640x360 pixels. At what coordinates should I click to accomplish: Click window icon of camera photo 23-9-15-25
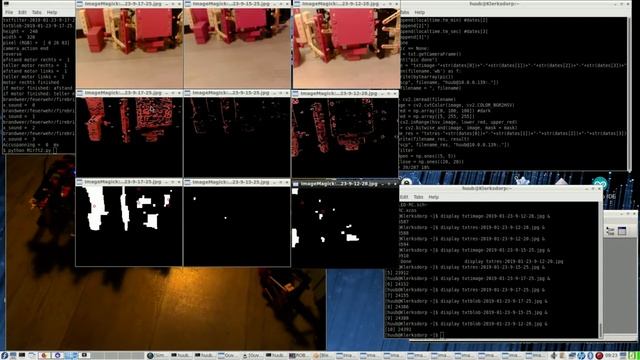pyautogui.click(x=188, y=4)
